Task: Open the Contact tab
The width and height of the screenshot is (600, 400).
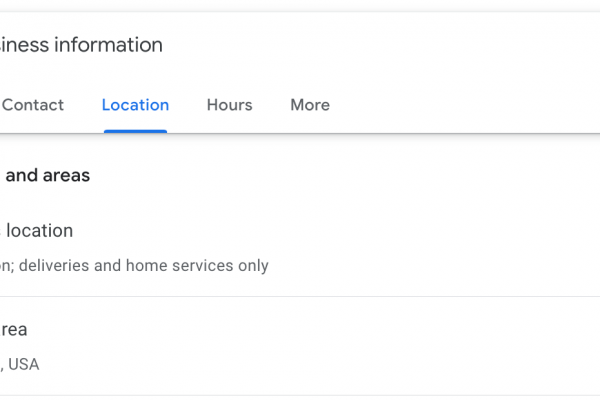Action: click(33, 105)
